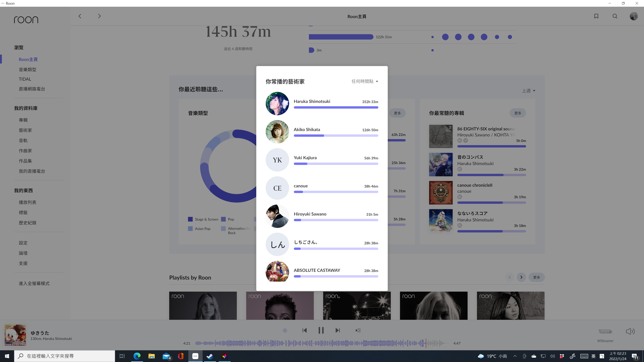Open 作品集 library section
This screenshot has width=644, height=362.
tap(25, 161)
